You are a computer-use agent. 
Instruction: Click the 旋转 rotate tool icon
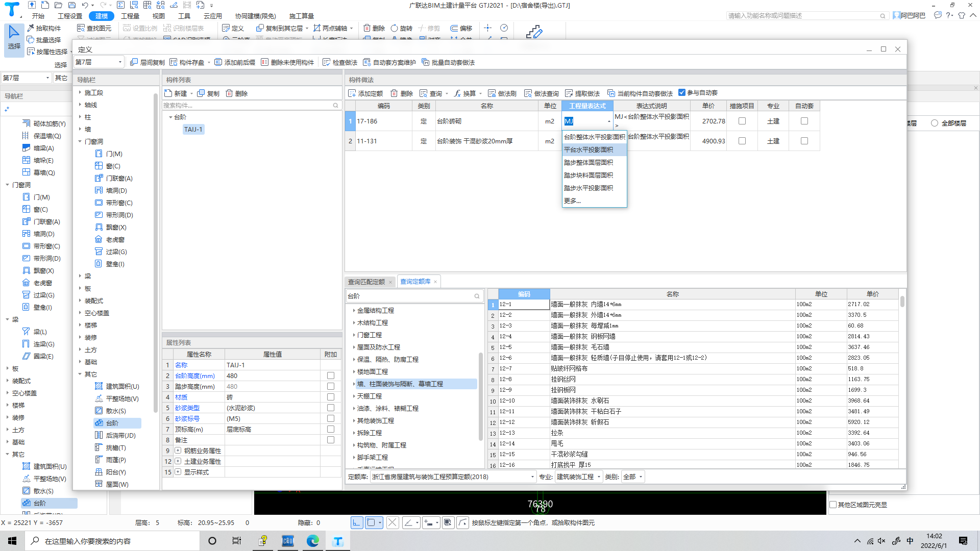pyautogui.click(x=394, y=28)
